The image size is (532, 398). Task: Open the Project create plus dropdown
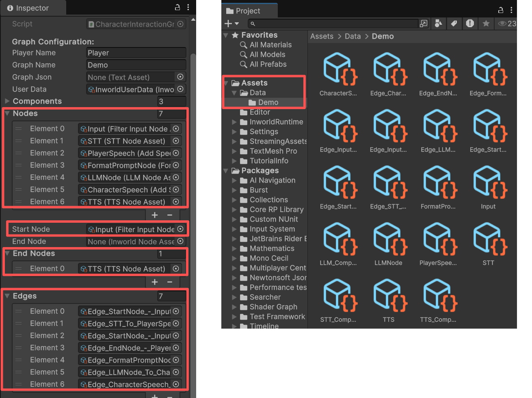point(231,24)
